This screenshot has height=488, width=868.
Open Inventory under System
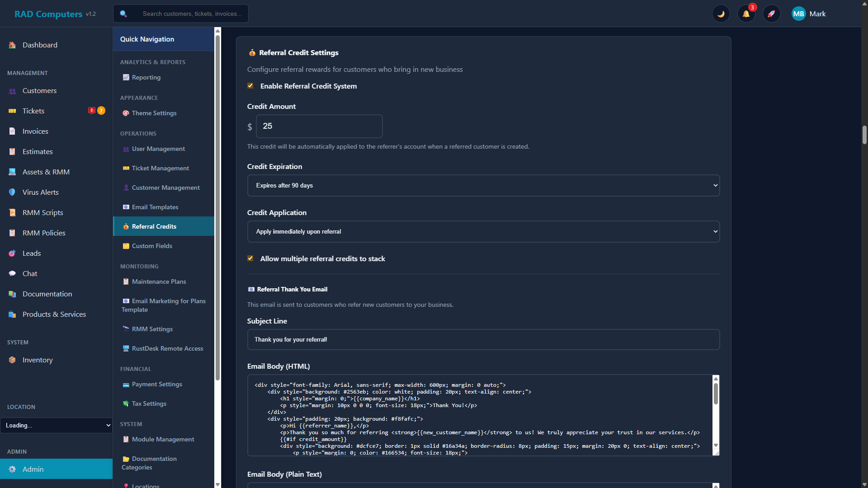pyautogui.click(x=37, y=360)
